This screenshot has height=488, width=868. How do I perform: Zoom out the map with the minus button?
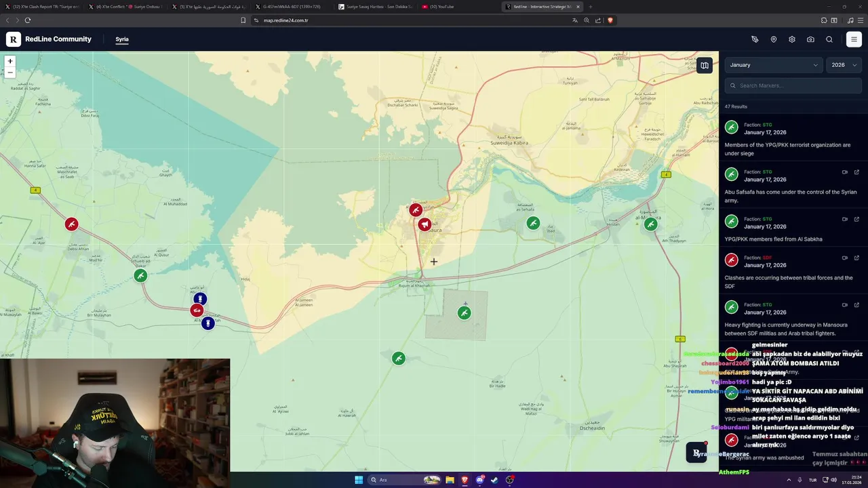click(x=10, y=73)
